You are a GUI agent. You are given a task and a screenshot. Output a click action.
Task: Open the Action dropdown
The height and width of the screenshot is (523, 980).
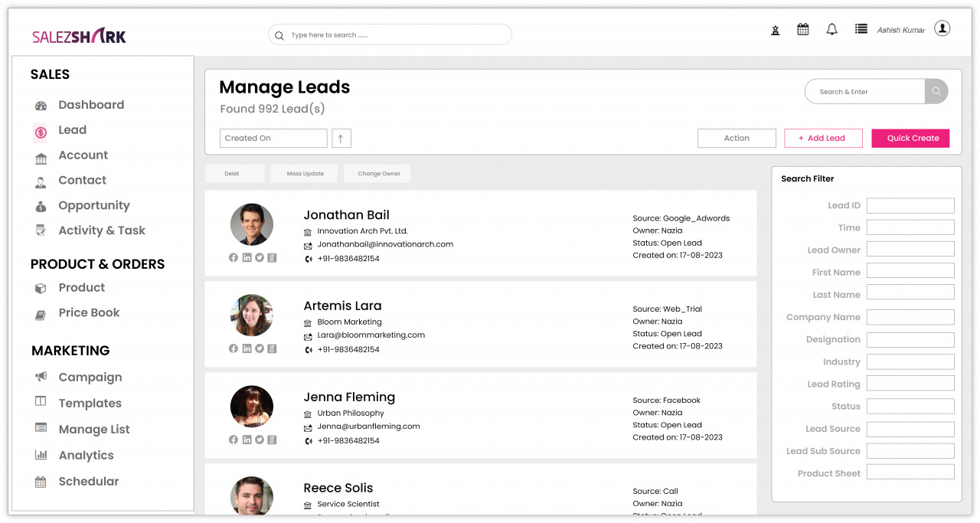click(x=737, y=138)
